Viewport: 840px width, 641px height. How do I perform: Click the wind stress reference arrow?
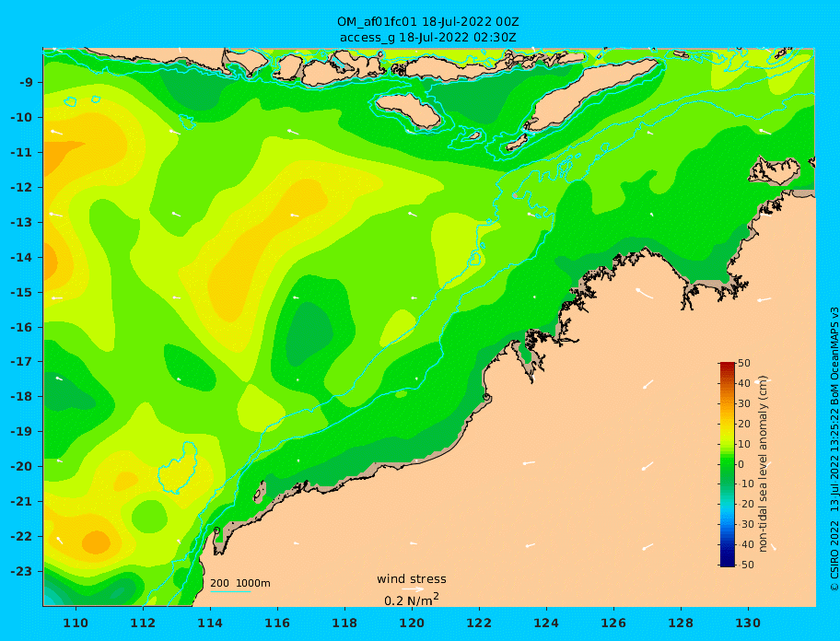[x=413, y=589]
